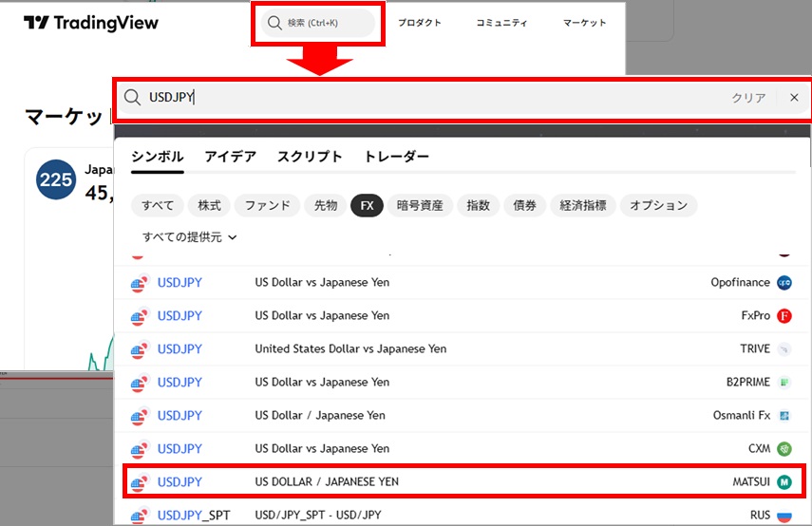The width and height of the screenshot is (812, 526).
Task: Select the 株式 filter chip
Action: (209, 205)
